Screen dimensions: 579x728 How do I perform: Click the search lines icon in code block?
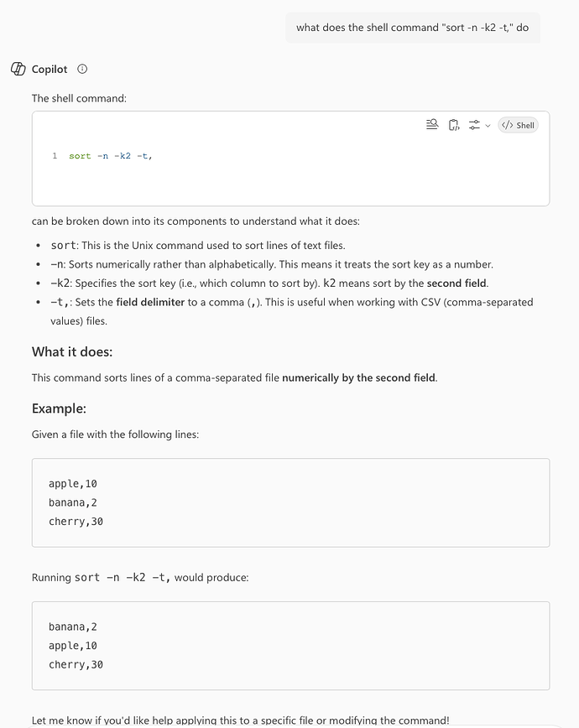(432, 125)
